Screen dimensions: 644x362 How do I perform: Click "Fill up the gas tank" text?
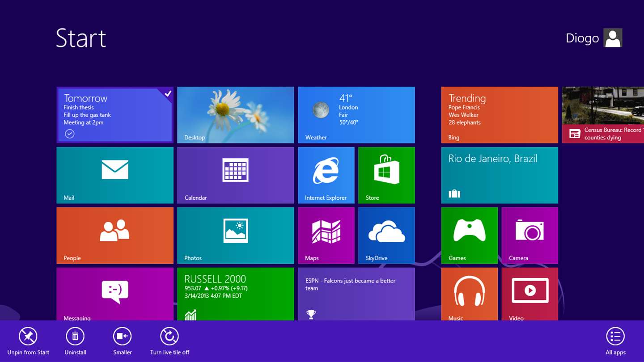[87, 115]
